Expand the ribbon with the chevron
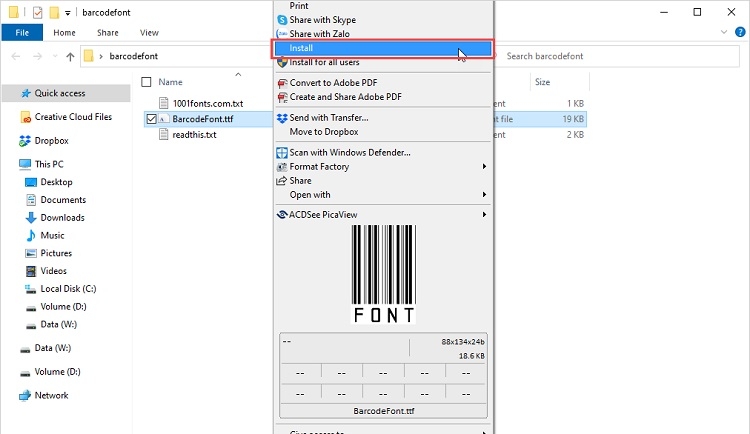Image resolution: width=750 pixels, height=434 pixels. [724, 33]
